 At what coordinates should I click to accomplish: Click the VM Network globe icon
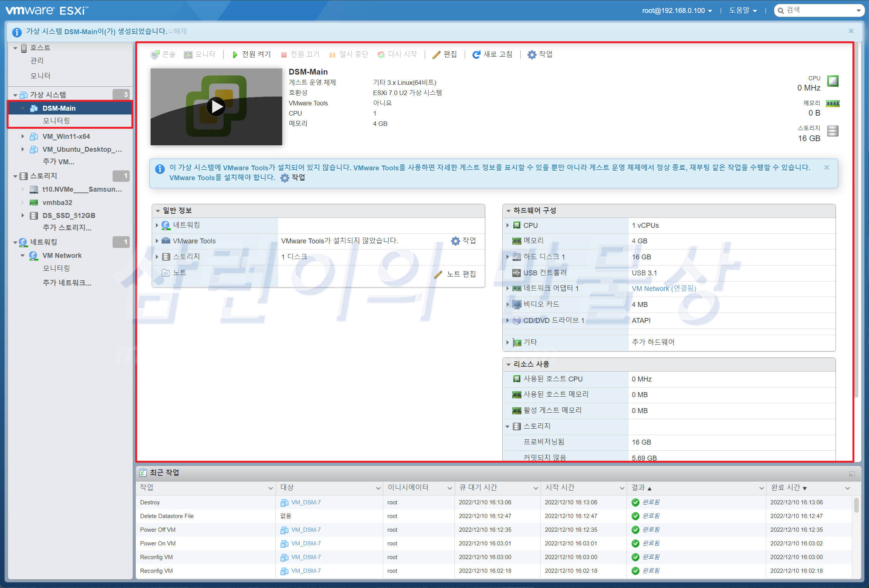33,256
